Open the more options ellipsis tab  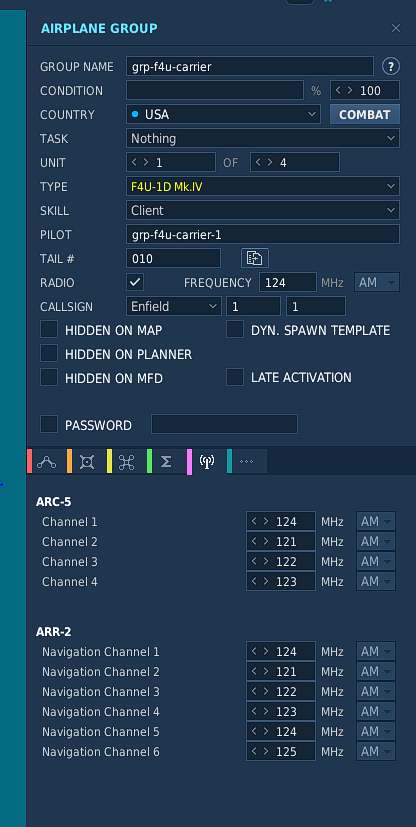click(x=247, y=462)
